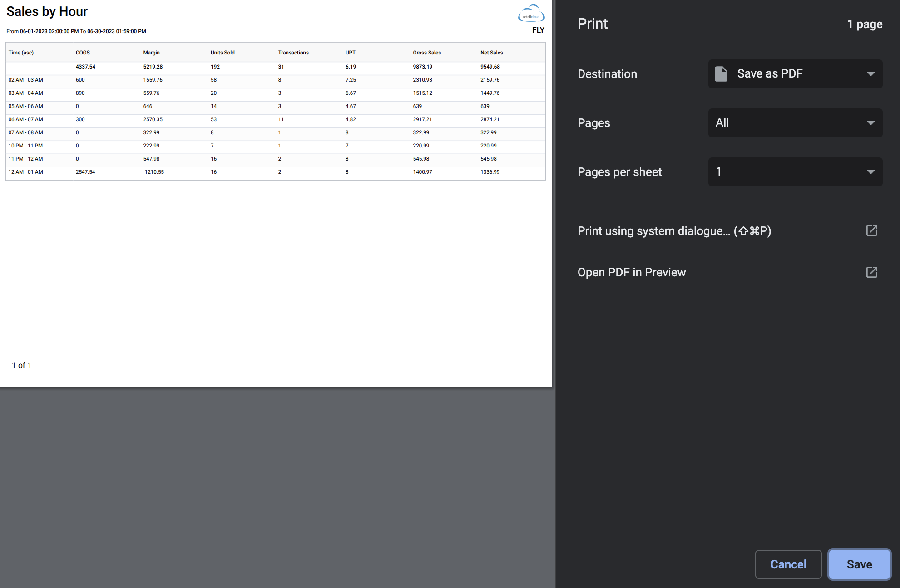
Task: Click the external link icon for system dialogue
Action: tap(872, 230)
